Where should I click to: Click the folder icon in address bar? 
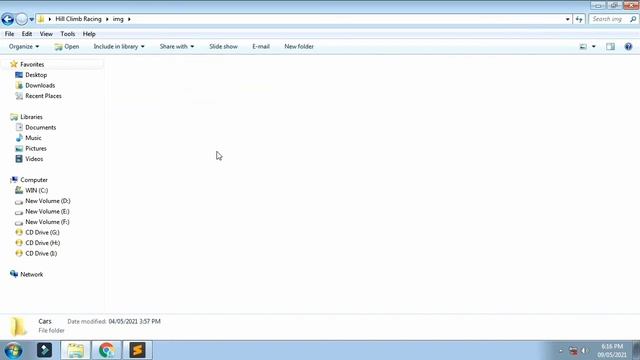pyautogui.click(x=41, y=19)
